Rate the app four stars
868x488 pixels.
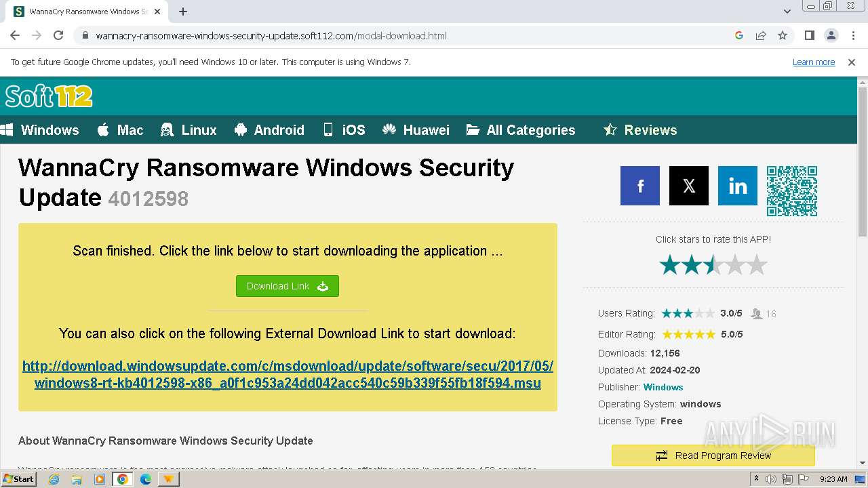click(x=735, y=265)
